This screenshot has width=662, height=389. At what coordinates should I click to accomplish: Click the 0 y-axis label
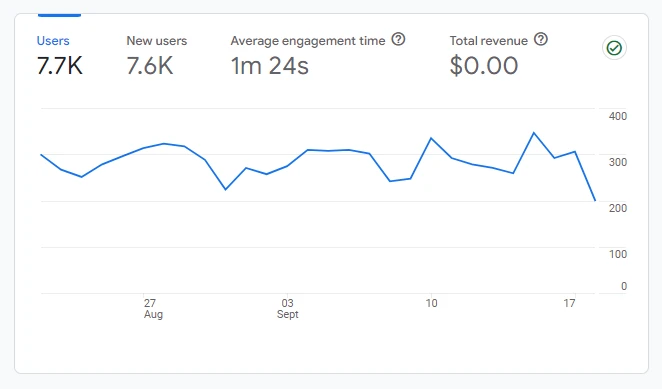point(624,286)
